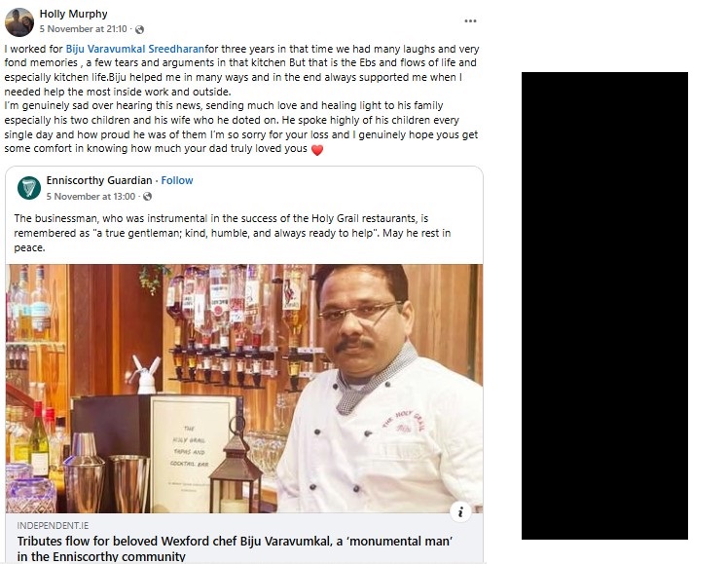728x564 pixels.
Task: Click Holly Murphy's tribute post text
Action: point(241,98)
